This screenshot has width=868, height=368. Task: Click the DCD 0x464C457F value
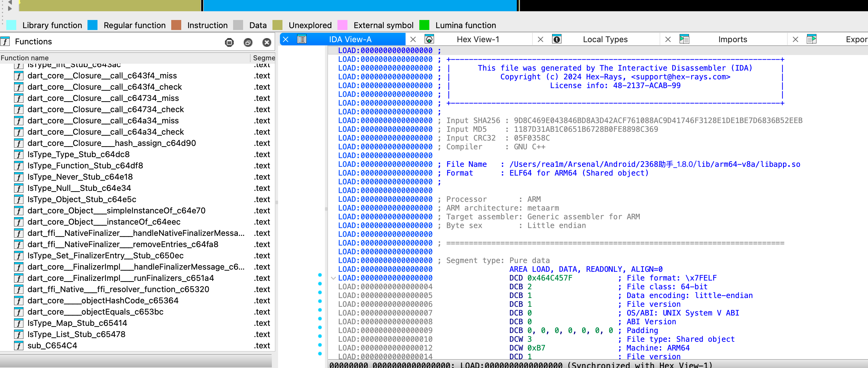click(550, 278)
